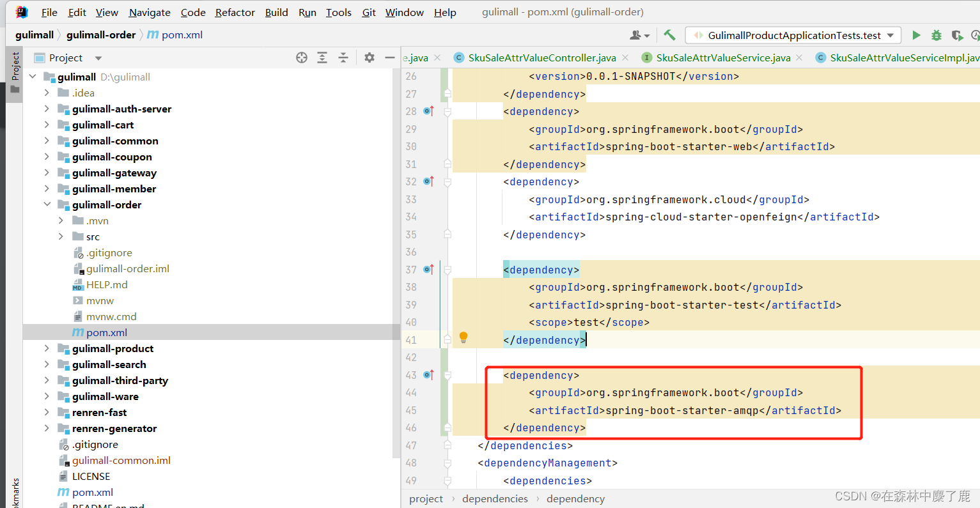Run with coverage shield icon
The image size is (980, 508).
[x=957, y=35]
